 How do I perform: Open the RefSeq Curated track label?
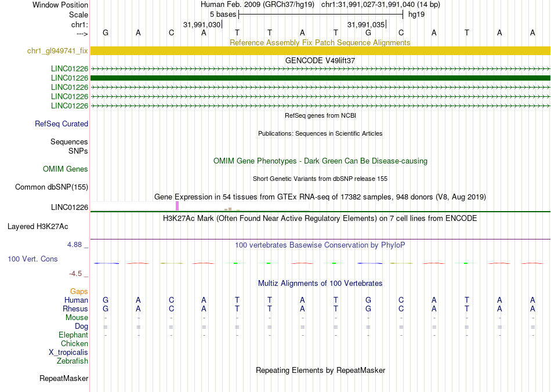click(x=61, y=124)
